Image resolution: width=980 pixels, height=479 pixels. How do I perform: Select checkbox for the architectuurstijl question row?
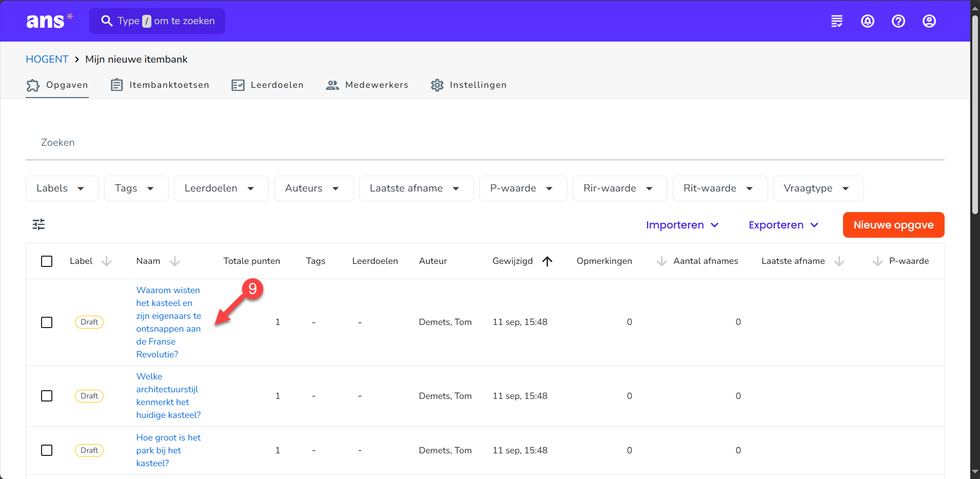(x=47, y=396)
